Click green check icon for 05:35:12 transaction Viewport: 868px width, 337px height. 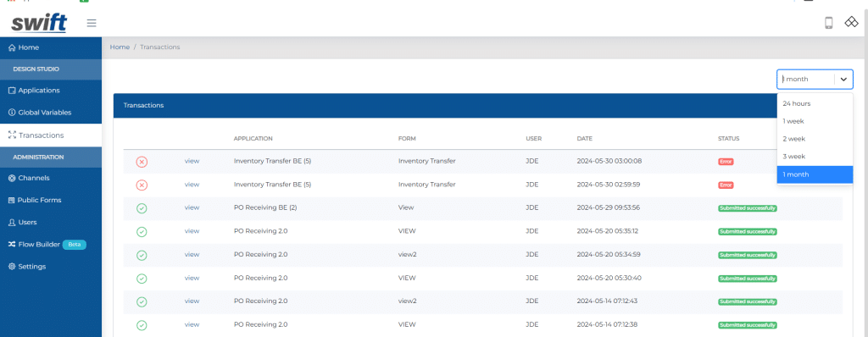coord(142,232)
